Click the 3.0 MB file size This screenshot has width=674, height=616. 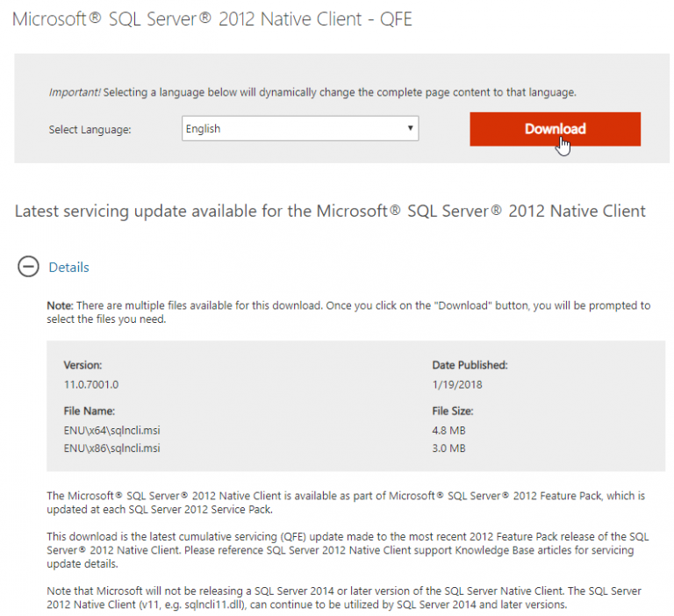[448, 448]
